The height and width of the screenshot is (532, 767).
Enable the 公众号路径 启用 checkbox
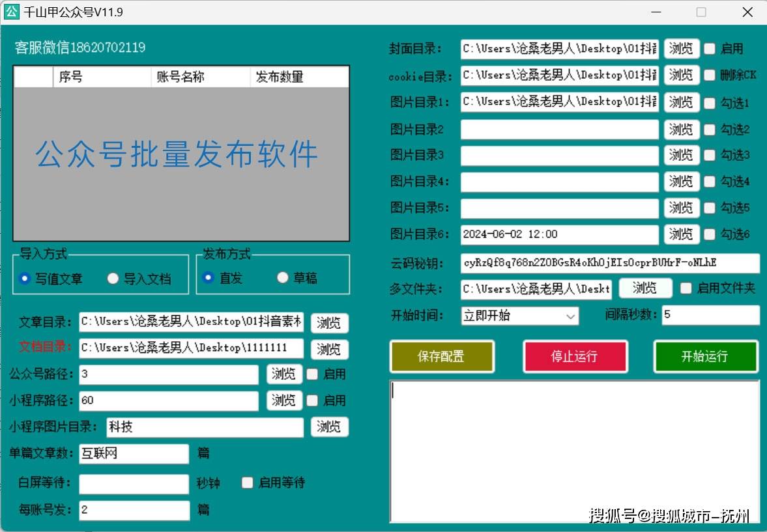(312, 374)
